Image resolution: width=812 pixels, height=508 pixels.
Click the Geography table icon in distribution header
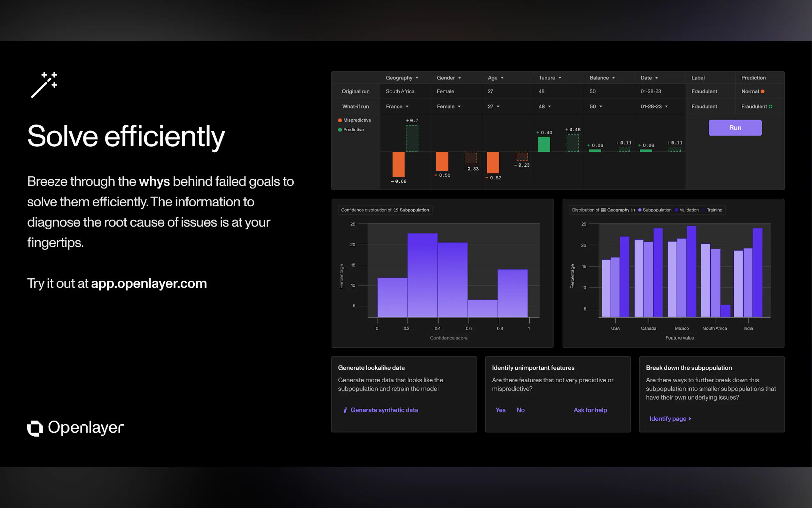603,210
